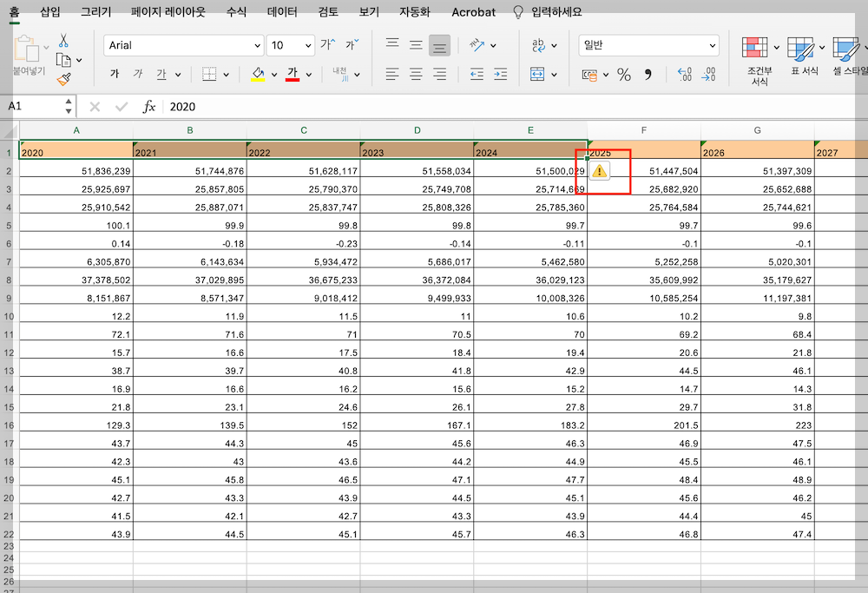This screenshot has height=593, width=868.
Task: Increase decimal places
Action: pyautogui.click(x=685, y=74)
